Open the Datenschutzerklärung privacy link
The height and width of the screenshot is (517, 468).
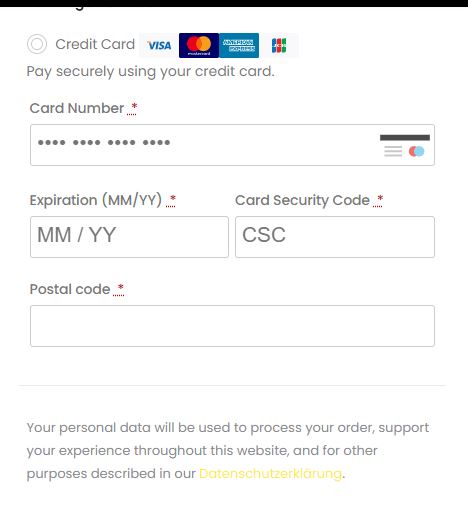pos(270,474)
